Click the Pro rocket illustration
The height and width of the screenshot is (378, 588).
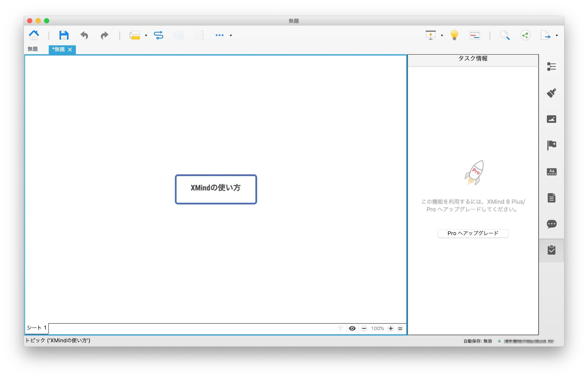click(x=474, y=173)
